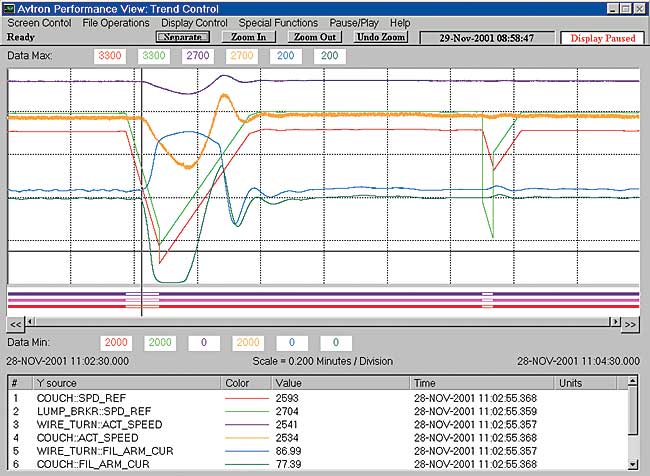This screenshot has width=650, height=476.
Task: Click the red event bar below chart
Action: [323, 306]
